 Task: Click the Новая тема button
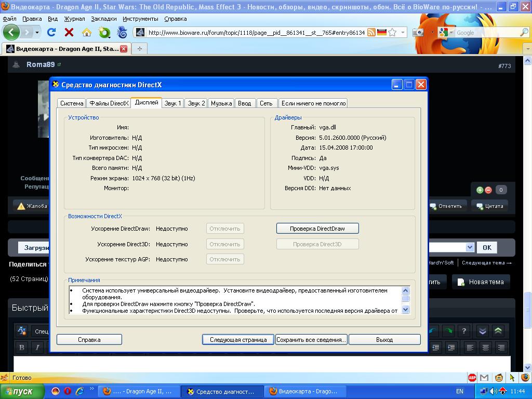point(481,282)
